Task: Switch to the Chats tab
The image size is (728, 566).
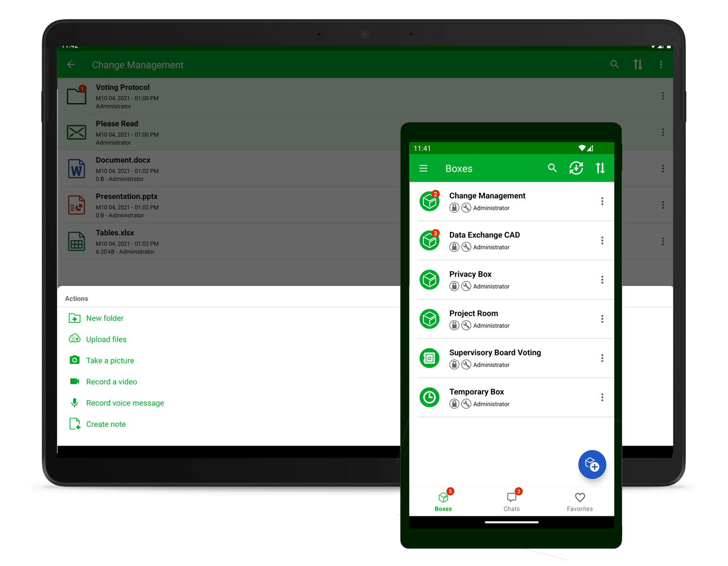Action: pyautogui.click(x=512, y=501)
